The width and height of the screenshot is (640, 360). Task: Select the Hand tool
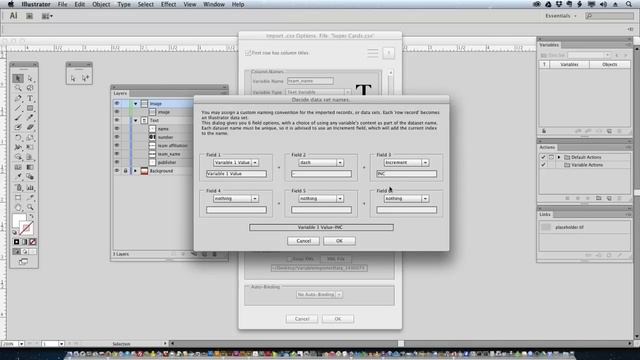point(18,207)
